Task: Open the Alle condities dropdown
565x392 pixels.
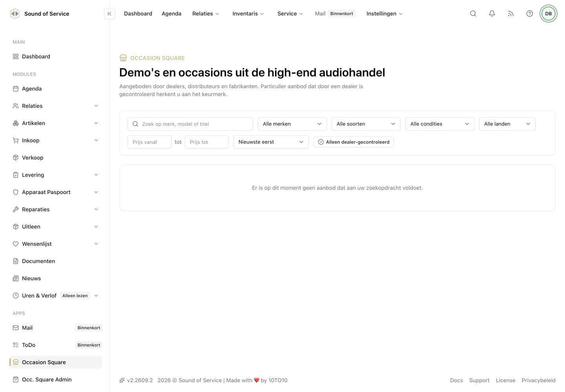Action: click(440, 124)
